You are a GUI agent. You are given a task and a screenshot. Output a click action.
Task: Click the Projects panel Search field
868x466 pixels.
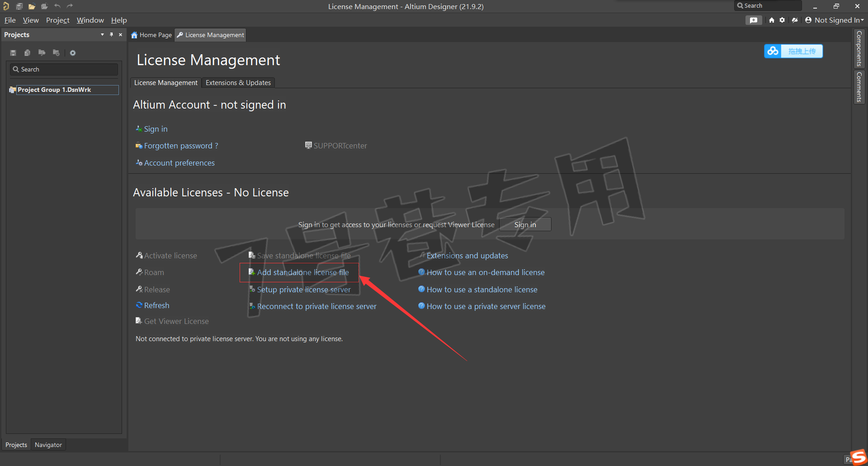64,69
